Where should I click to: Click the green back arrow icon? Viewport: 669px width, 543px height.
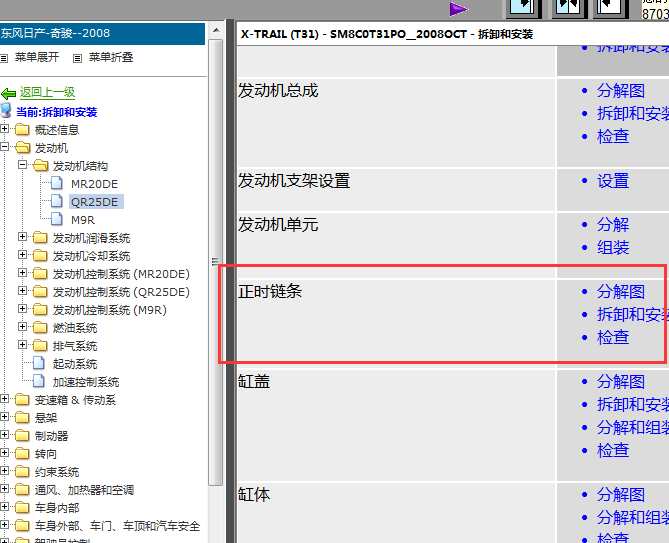pos(8,93)
